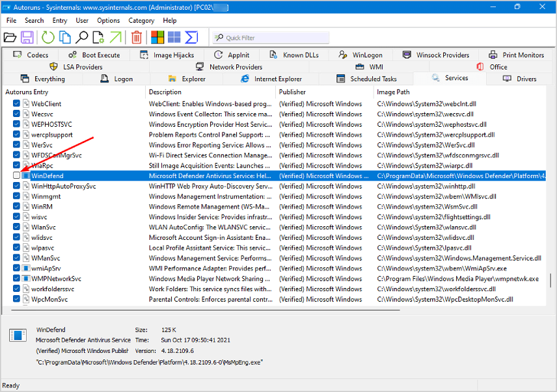Open the Entry menu
The image size is (557, 392).
(x=60, y=21)
